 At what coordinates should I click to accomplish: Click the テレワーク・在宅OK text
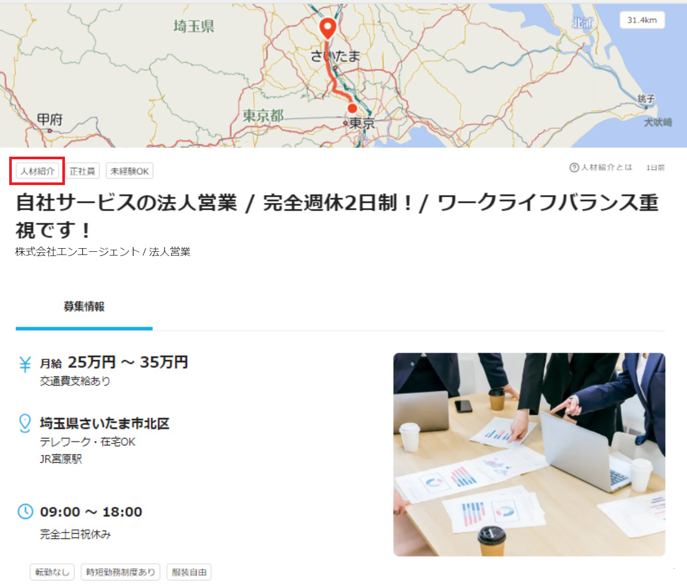(88, 442)
